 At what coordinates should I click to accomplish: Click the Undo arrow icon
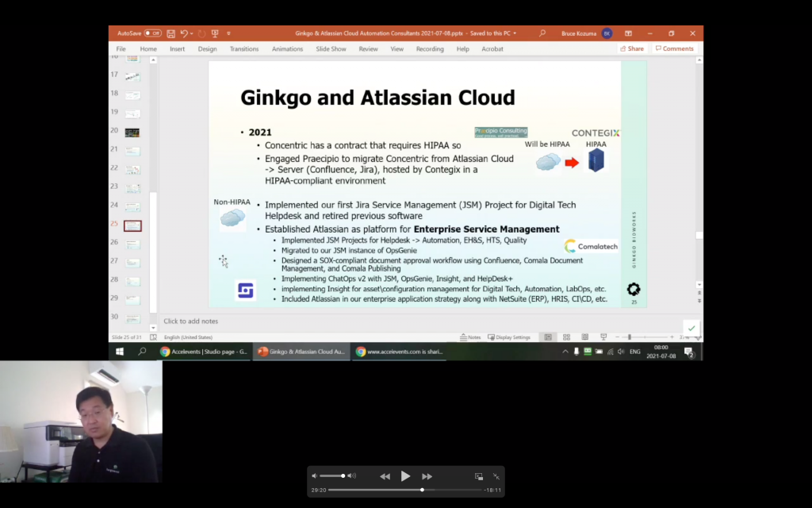coord(184,33)
